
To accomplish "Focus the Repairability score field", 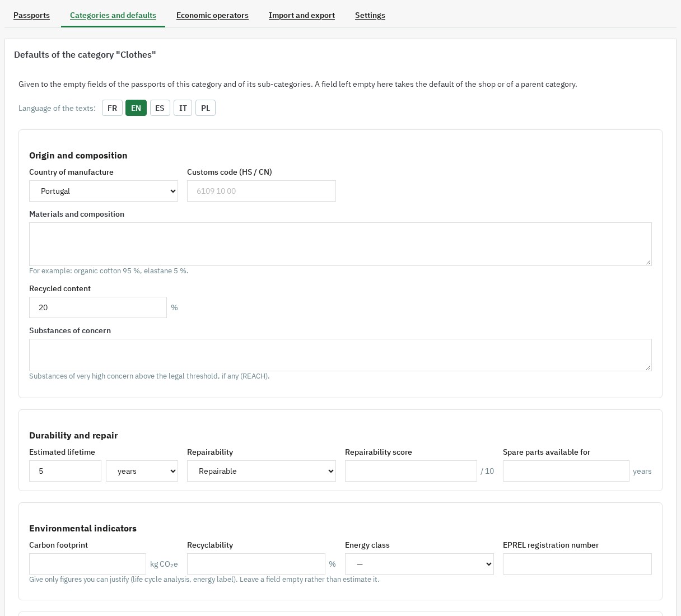I will 411,471.
